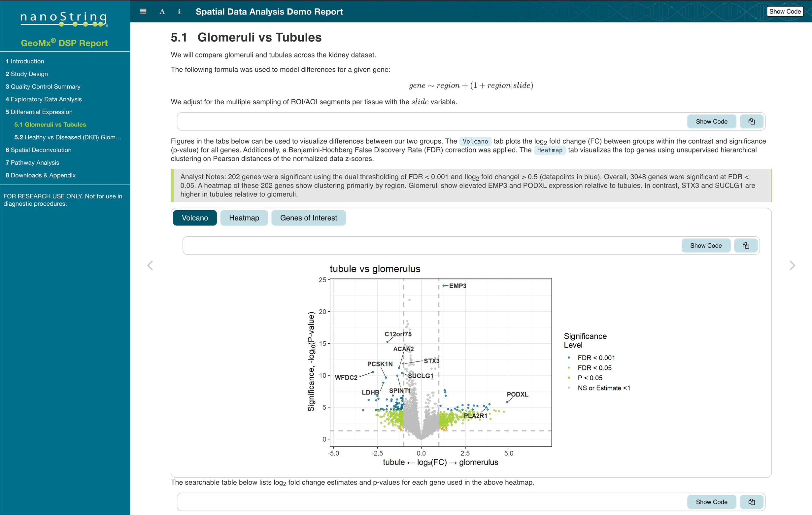Copy the searchable table code snippet

(751, 501)
